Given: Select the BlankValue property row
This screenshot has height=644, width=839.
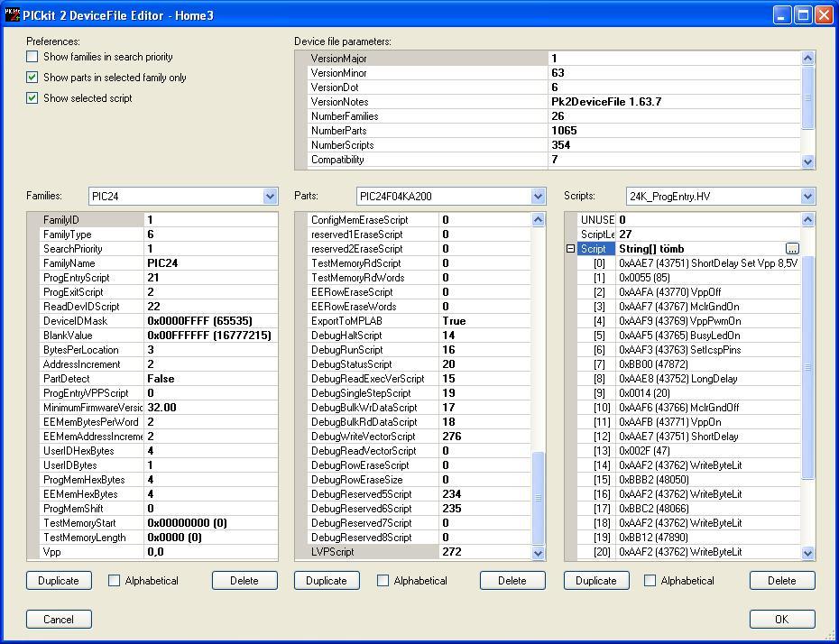Looking at the screenshot, I should point(159,336).
